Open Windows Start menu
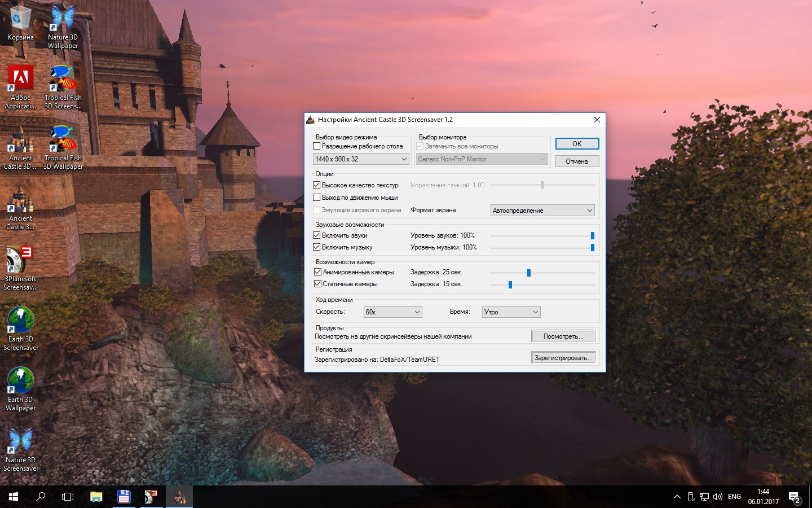 [x=14, y=497]
